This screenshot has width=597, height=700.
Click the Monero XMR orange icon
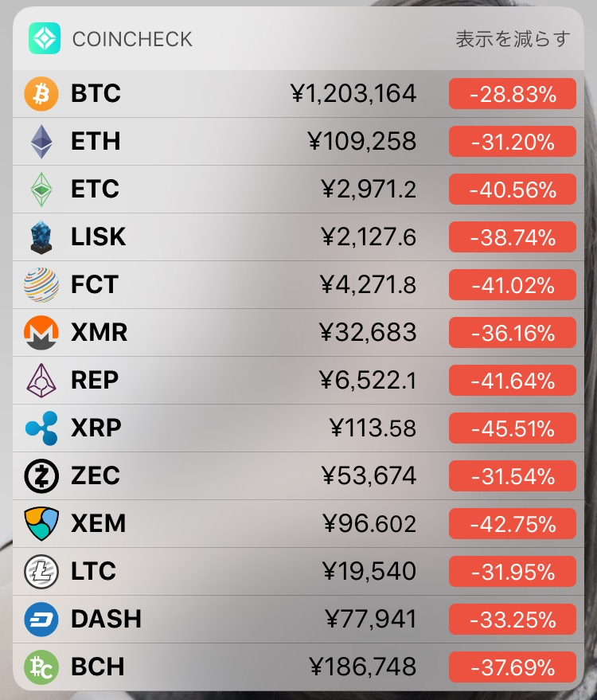(x=41, y=333)
